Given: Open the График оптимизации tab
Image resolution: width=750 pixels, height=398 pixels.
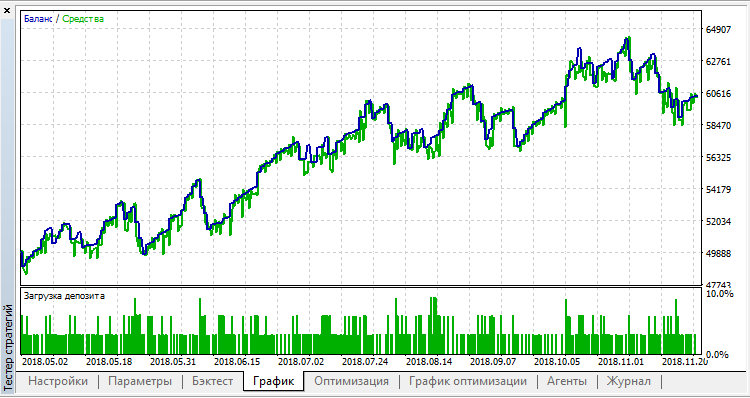Looking at the screenshot, I should pyautogui.click(x=468, y=381).
